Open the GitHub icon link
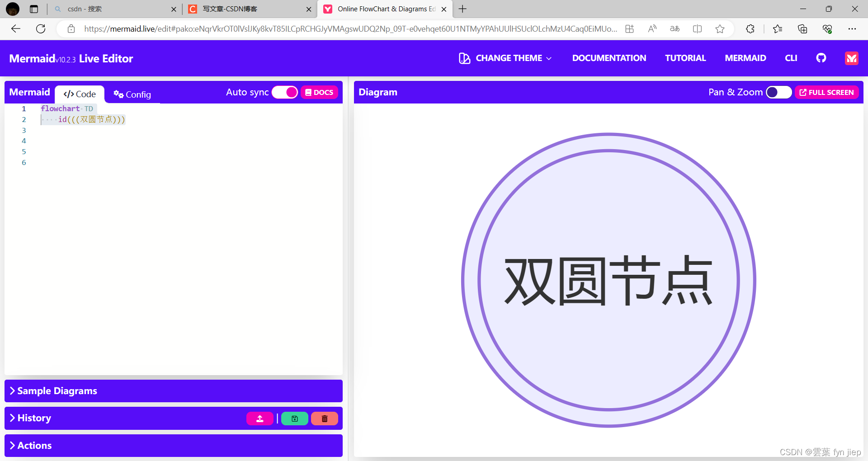The height and width of the screenshot is (461, 868). coord(821,58)
